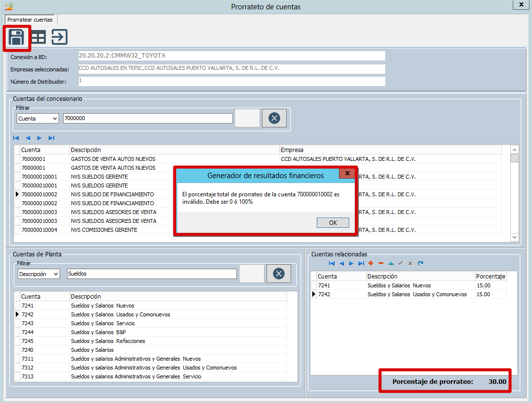Jump to last record in dealer accounts navigator

tap(51, 138)
